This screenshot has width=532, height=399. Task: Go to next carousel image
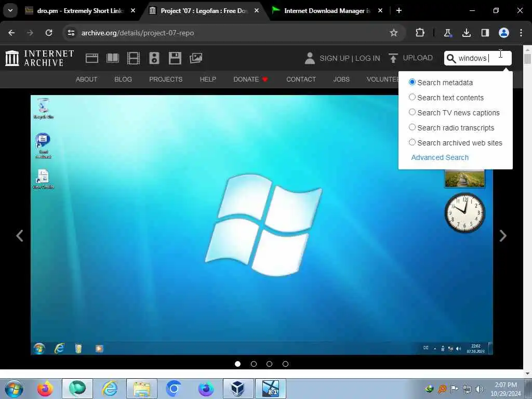503,235
